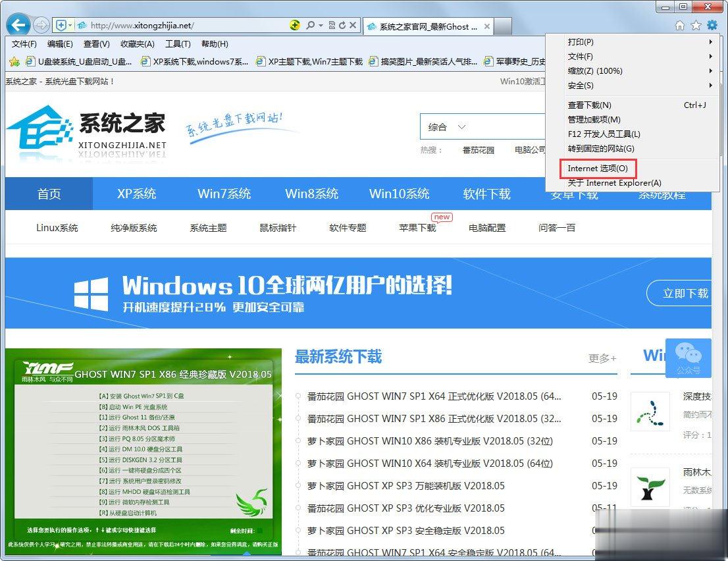
Task: Close the 系统之家官网 tab
Action: point(486,26)
